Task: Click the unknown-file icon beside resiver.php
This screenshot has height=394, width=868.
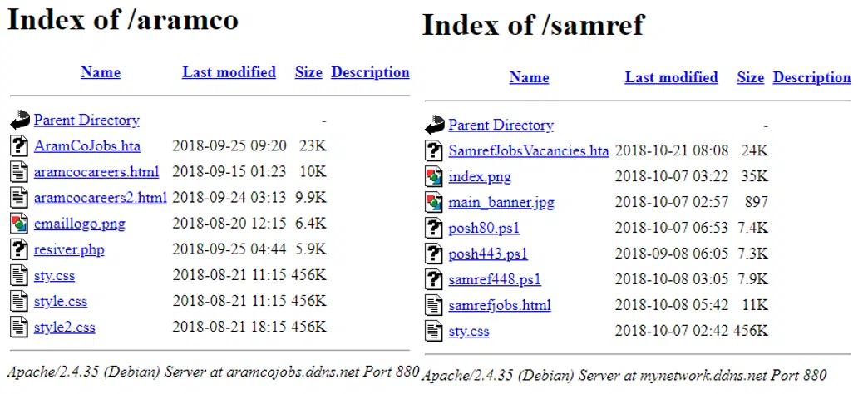Action: (19, 249)
